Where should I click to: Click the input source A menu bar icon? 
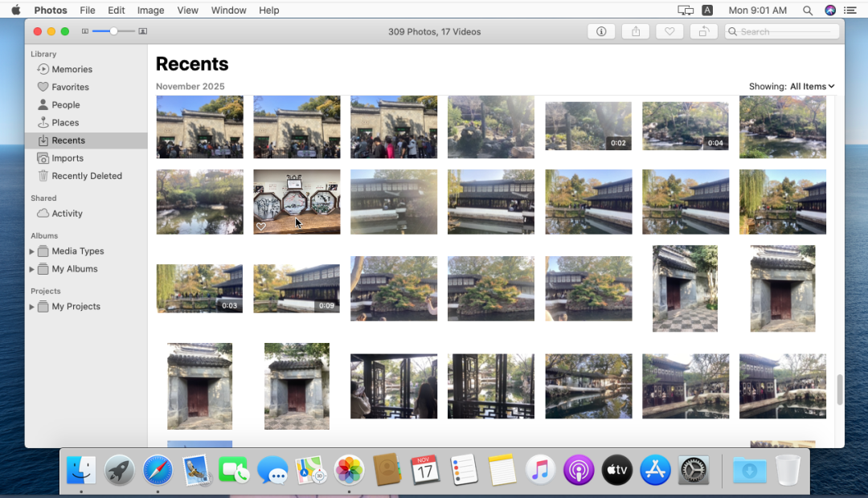coord(707,10)
